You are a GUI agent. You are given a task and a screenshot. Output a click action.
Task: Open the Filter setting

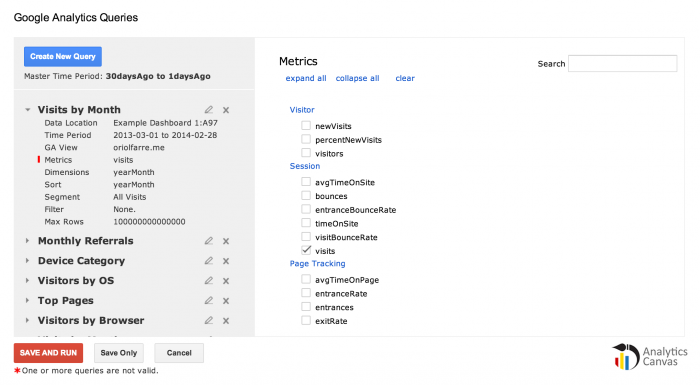(54, 209)
